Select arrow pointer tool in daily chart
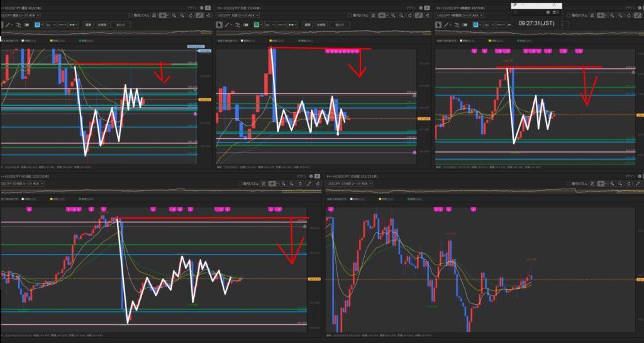This screenshot has width=644, height=343. pyautogui.click(x=219, y=24)
